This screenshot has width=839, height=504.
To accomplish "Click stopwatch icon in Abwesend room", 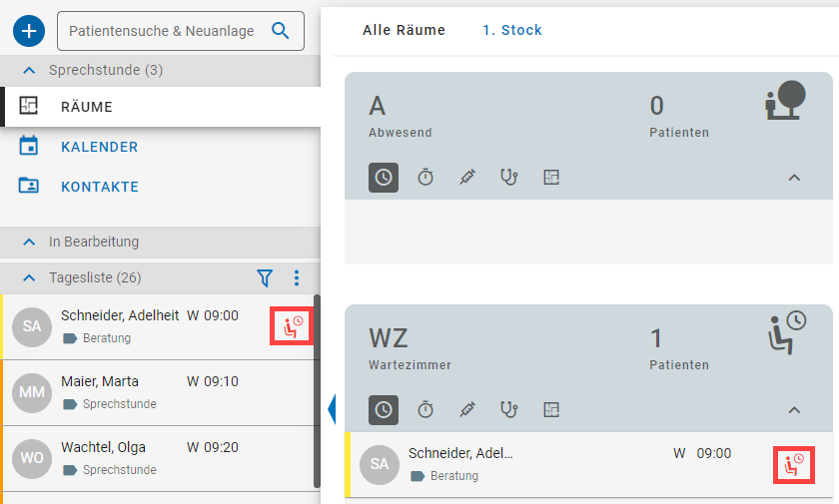I will tap(425, 178).
